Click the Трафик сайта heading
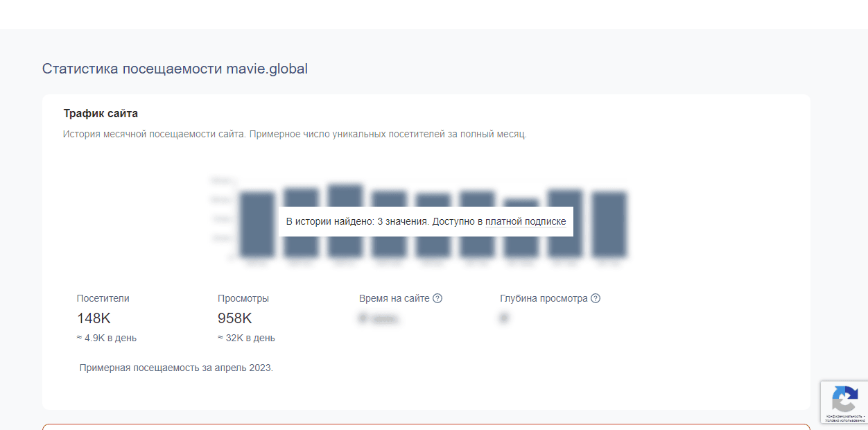Viewport: 868px width, 430px height. [x=101, y=113]
